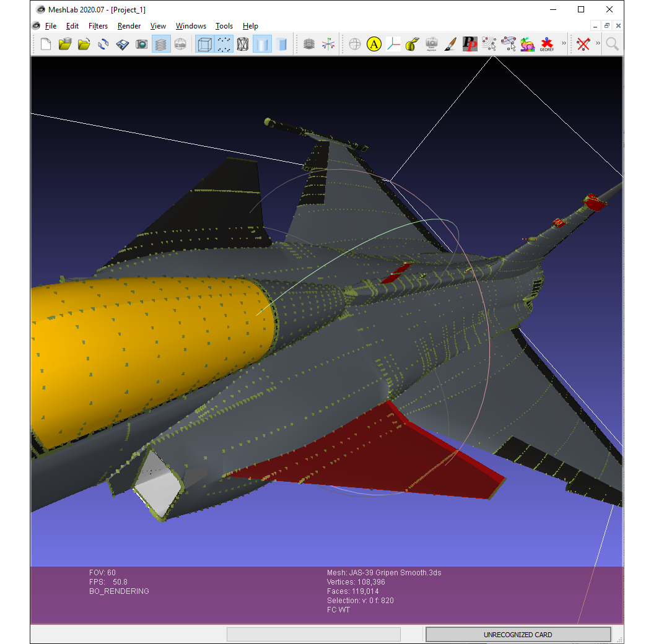Open the Edit menu
Image resolution: width=651 pixels, height=644 pixels.
coord(72,26)
